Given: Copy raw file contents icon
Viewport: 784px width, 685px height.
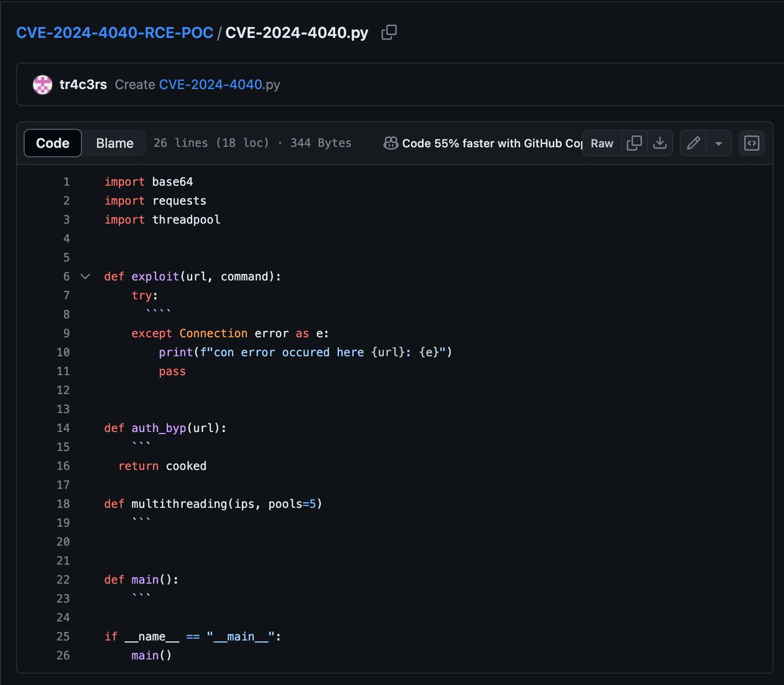Looking at the screenshot, I should tap(634, 143).
